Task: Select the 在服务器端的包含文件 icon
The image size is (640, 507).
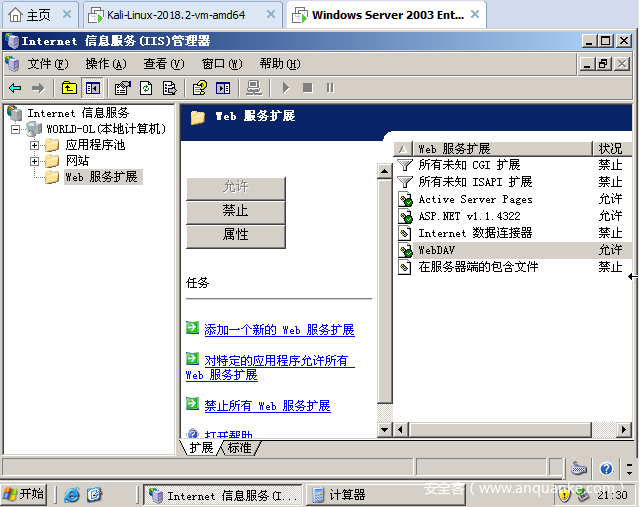Action: click(x=404, y=267)
